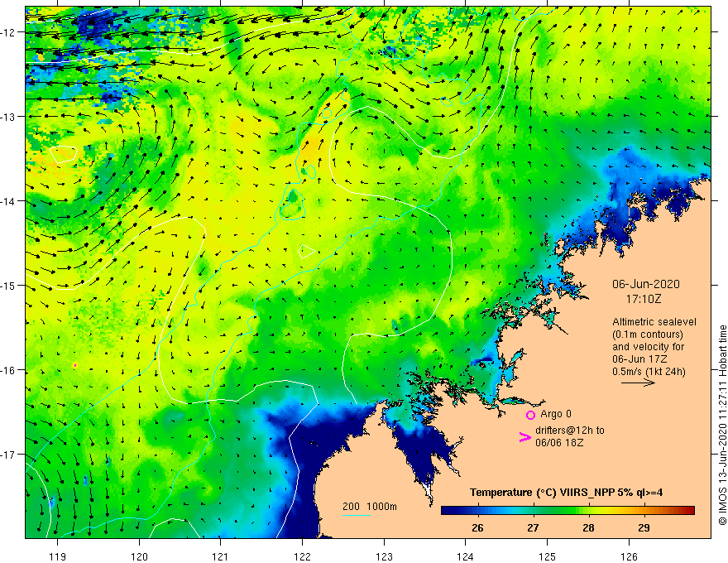Click the 'and velocity for' caption line
728x563 pixels.
point(648,347)
